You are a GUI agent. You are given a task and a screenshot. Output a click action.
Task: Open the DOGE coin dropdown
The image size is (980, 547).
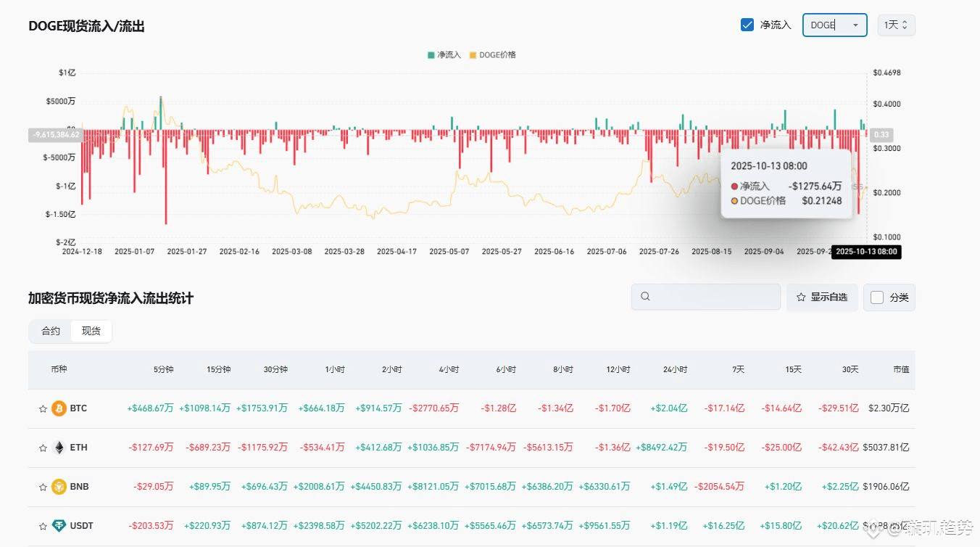[834, 25]
